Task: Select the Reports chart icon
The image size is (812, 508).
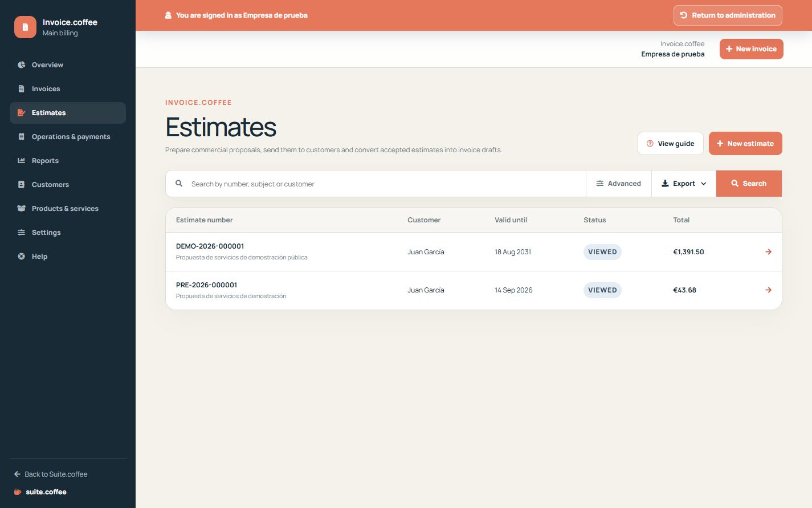Action: click(x=21, y=161)
